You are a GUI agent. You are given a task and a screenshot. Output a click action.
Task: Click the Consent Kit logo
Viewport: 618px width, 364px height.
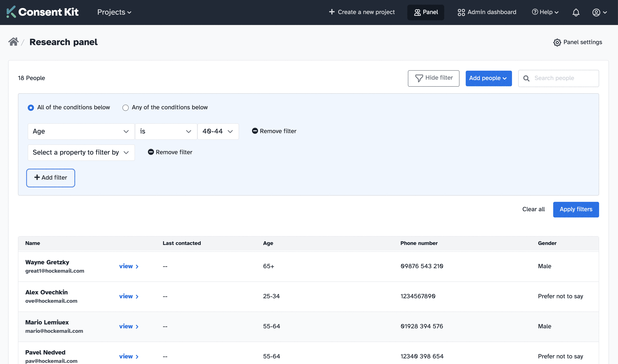click(42, 11)
